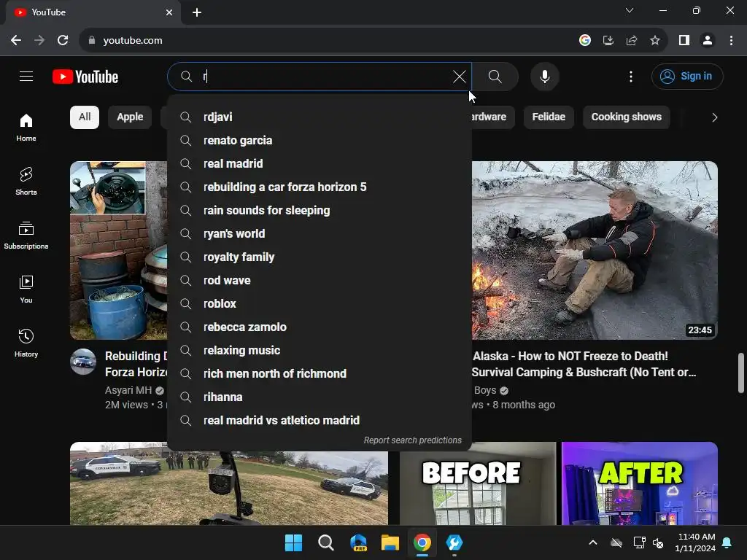Choose the 'royalty family' suggestion
Viewport: 747px width, 560px height.
tap(320, 257)
